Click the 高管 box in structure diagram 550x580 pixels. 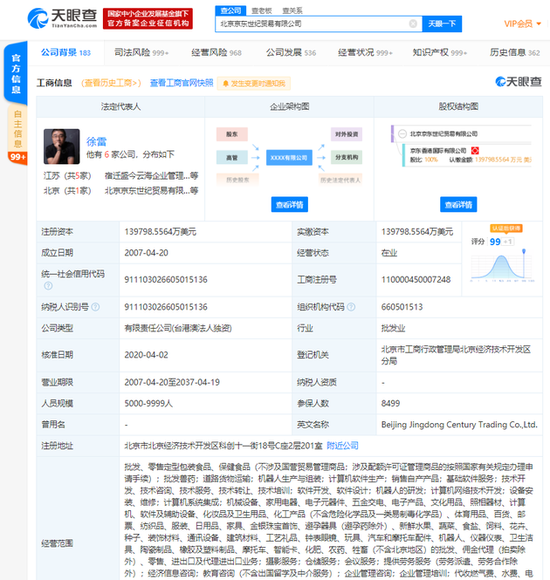point(232,158)
